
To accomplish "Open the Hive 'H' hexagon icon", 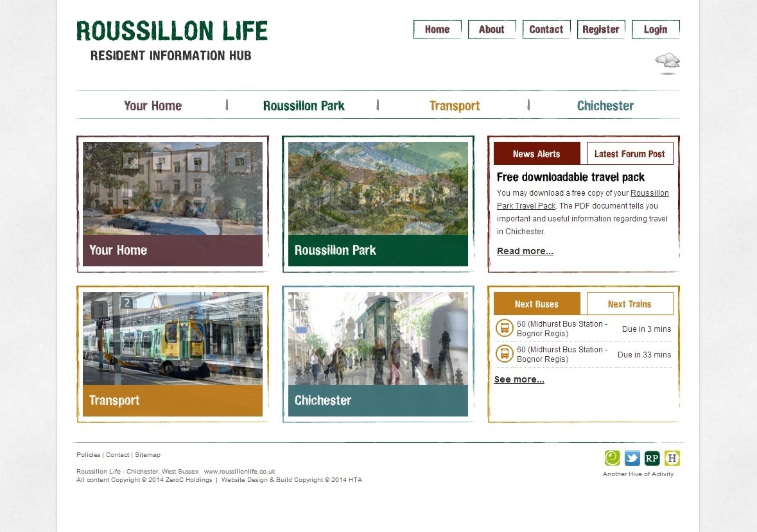I will 672,458.
